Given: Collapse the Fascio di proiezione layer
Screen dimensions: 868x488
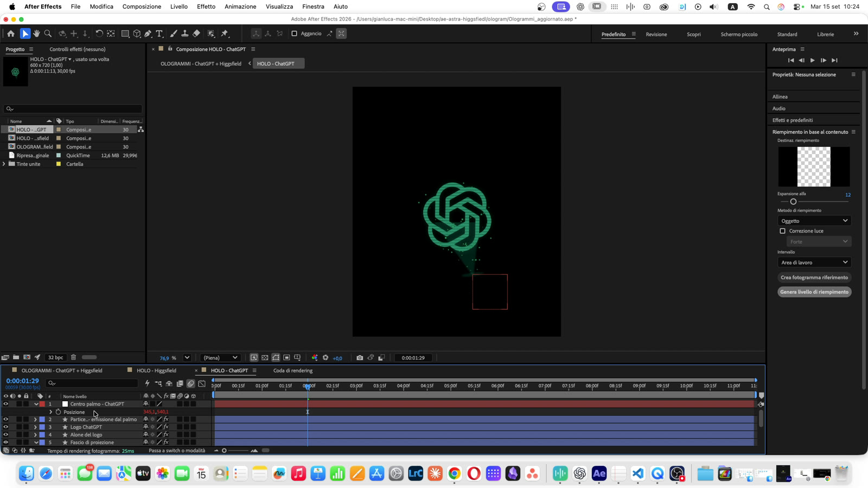Looking at the screenshot, I should point(36,442).
